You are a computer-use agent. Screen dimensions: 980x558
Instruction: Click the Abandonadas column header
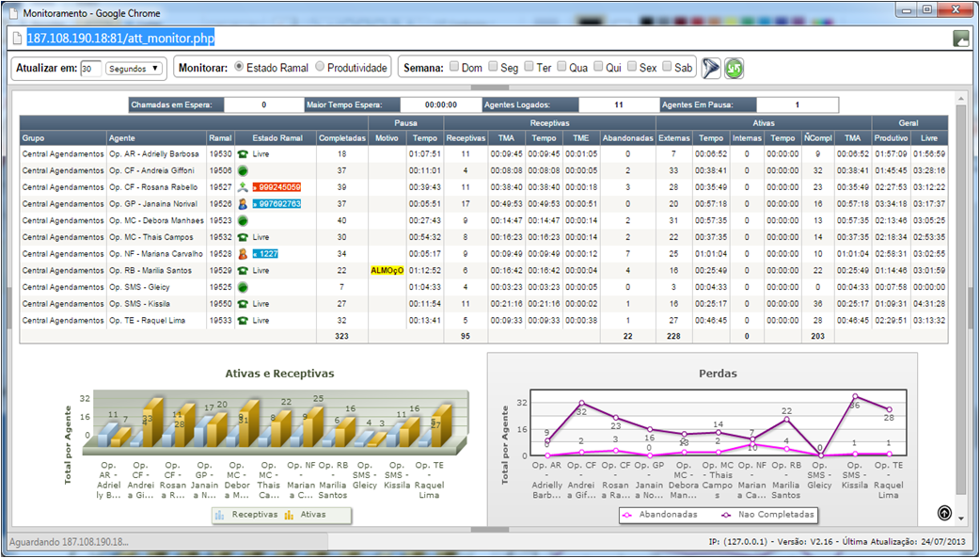click(x=627, y=138)
